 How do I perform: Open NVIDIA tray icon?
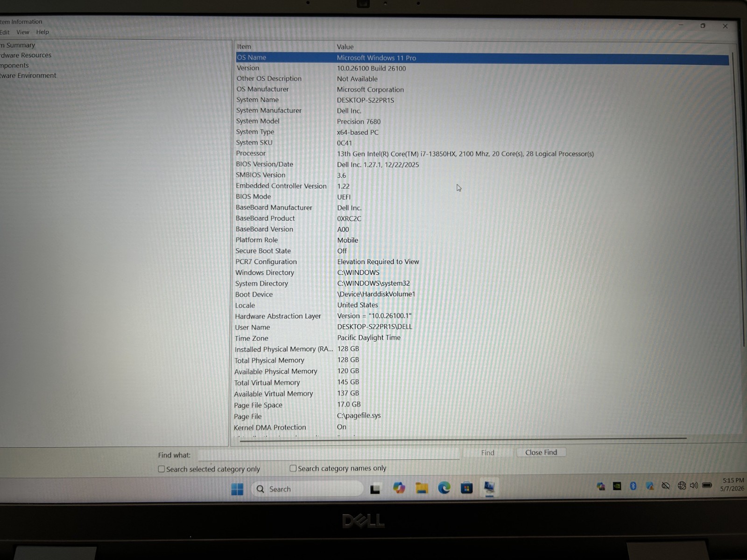point(617,486)
